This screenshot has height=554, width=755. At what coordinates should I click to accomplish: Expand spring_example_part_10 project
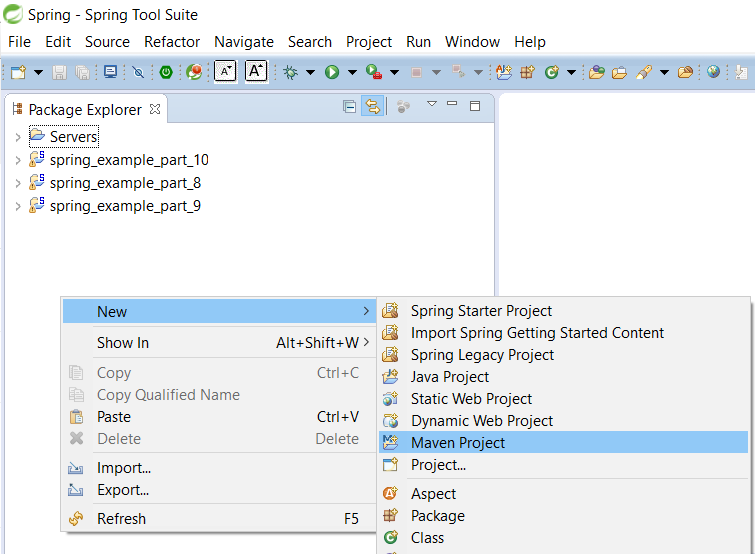18,160
